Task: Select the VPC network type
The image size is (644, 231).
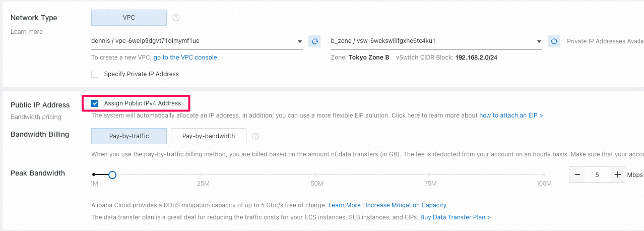Action: 129,18
